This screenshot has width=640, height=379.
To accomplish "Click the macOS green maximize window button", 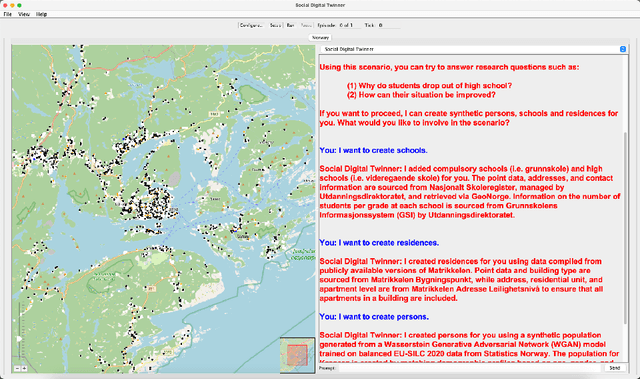I will click(19, 5).
